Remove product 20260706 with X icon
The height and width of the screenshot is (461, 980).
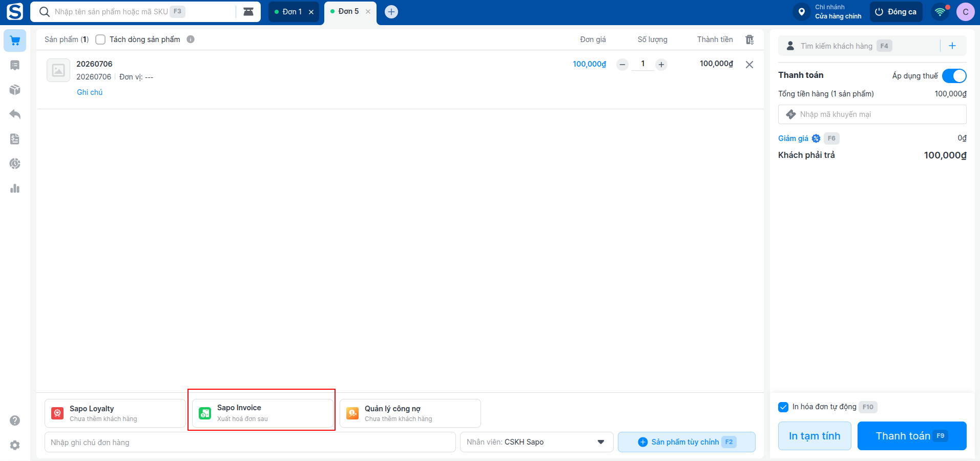click(x=749, y=65)
